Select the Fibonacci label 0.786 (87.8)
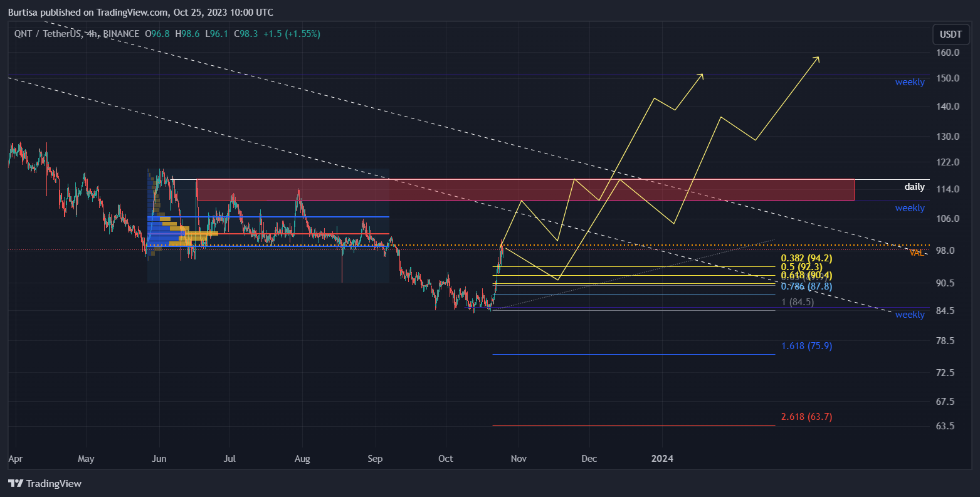Screen dimensions: 980x497 pyautogui.click(x=806, y=286)
